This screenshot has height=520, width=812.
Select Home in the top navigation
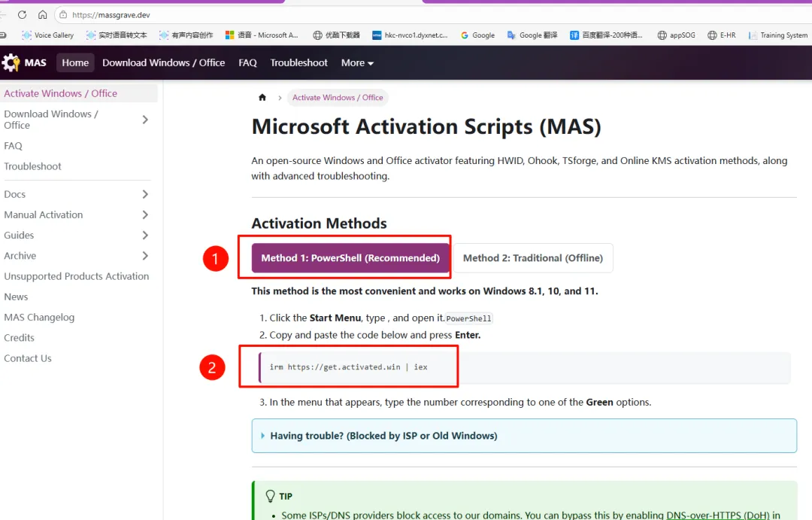(x=75, y=62)
